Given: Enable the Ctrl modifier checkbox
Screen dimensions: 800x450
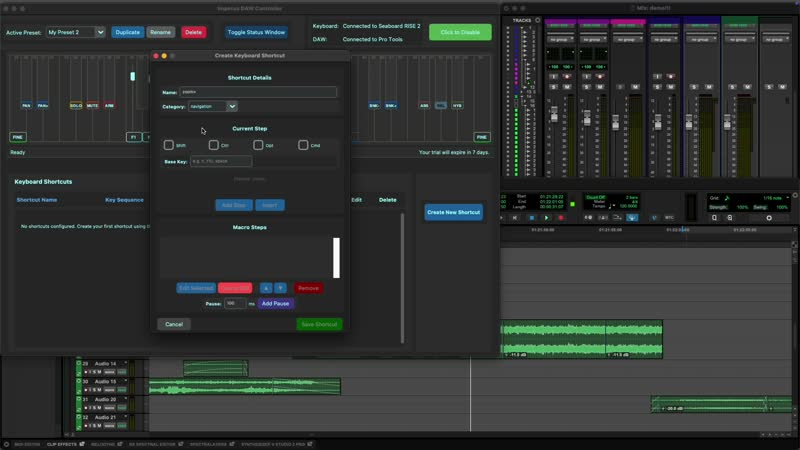Looking at the screenshot, I should 213,145.
